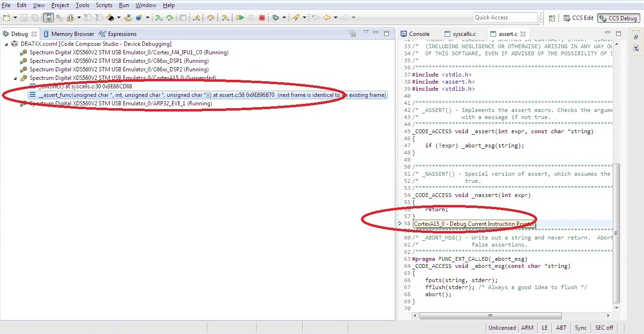The width and height of the screenshot is (644, 334).
Task: Click the red Terminate button
Action: (x=262, y=18)
